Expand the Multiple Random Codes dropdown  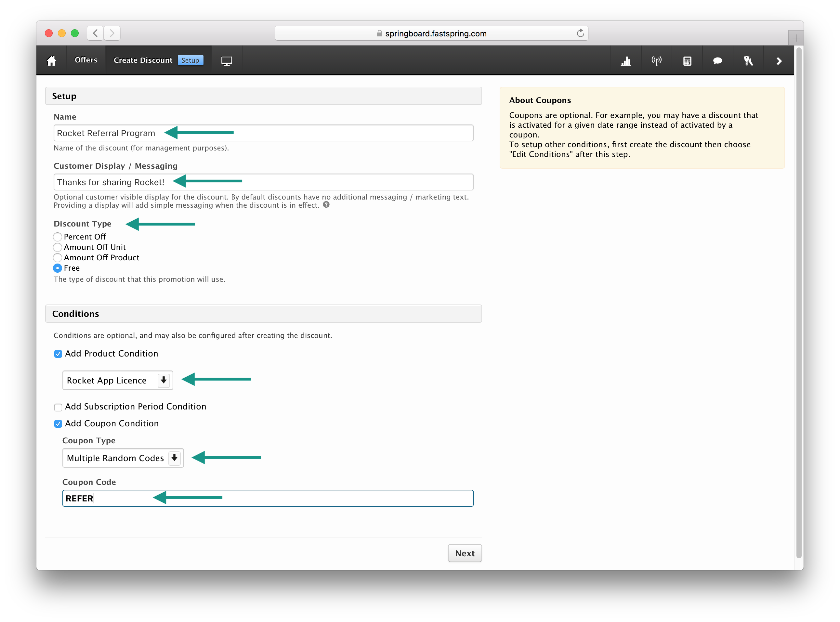click(123, 458)
